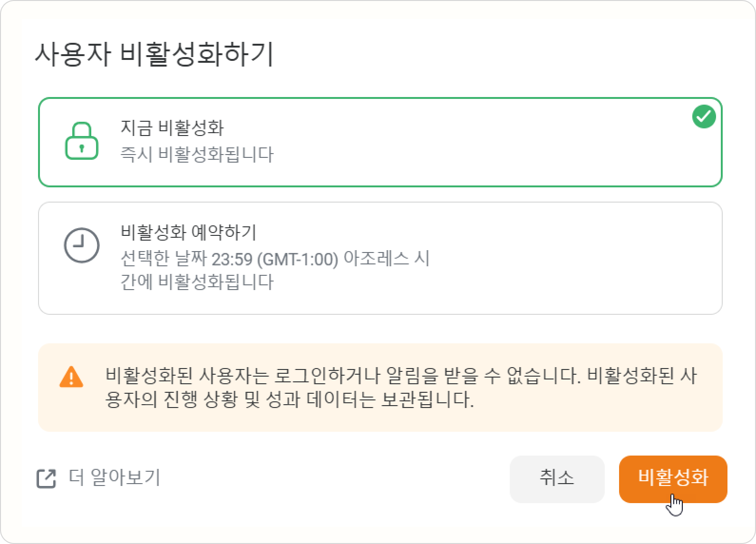This screenshot has height=544, width=756.
Task: Click the 사용자 비활성화하기 dialog title
Action: (155, 54)
